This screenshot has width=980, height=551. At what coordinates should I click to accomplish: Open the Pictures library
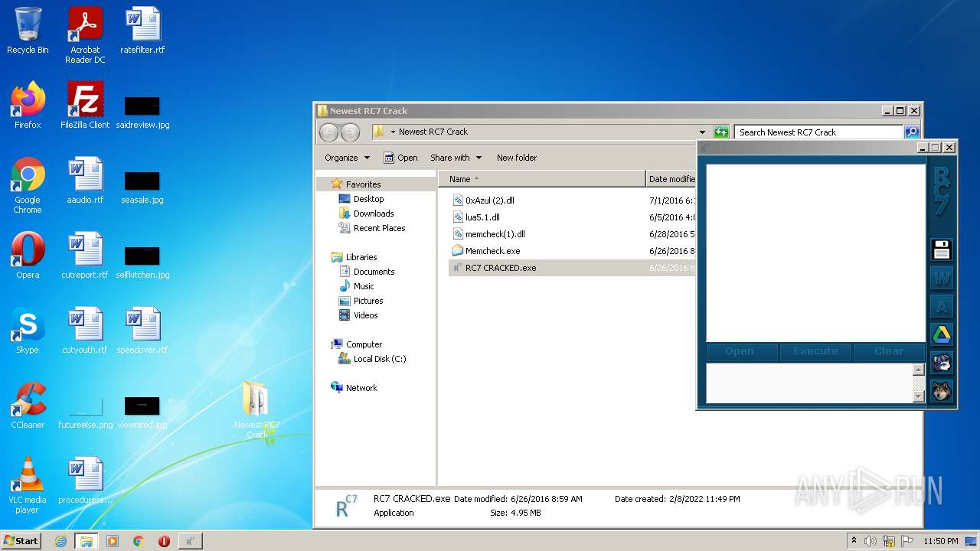(367, 301)
